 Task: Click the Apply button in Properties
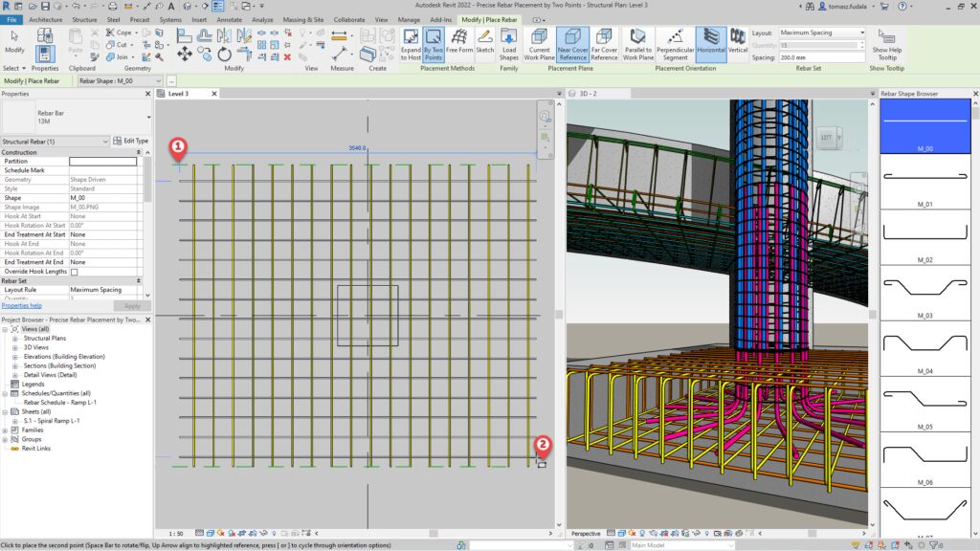coord(132,306)
